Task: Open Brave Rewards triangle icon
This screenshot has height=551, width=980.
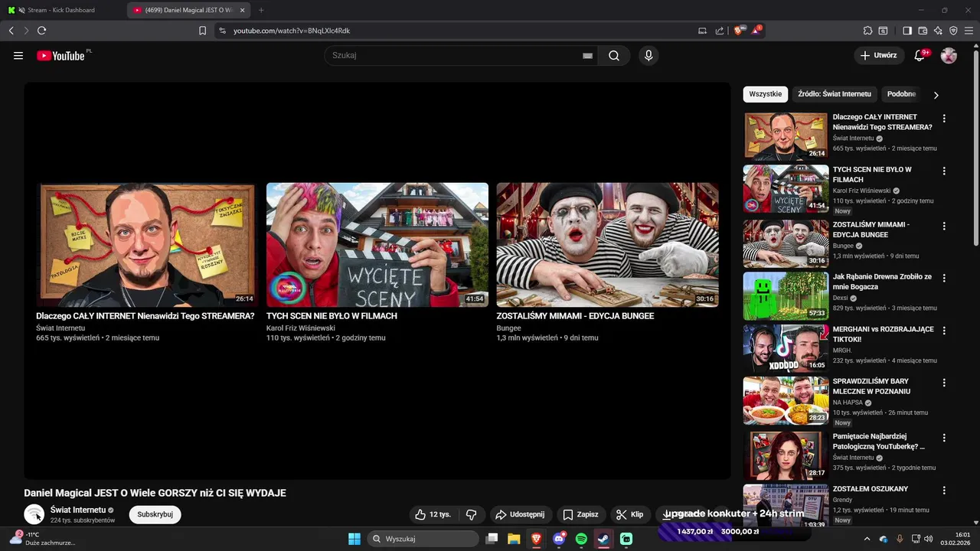Action: 756,31
